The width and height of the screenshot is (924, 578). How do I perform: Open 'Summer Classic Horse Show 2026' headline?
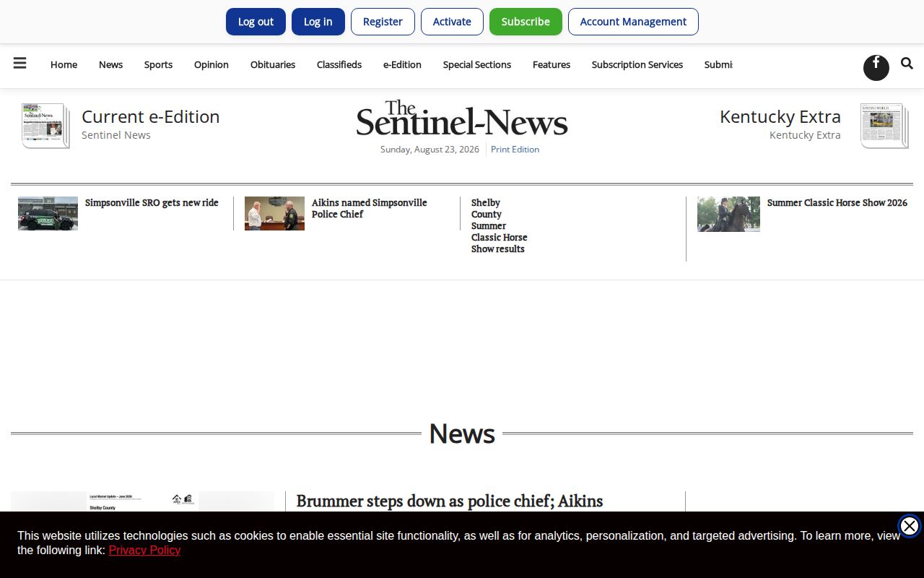(837, 203)
